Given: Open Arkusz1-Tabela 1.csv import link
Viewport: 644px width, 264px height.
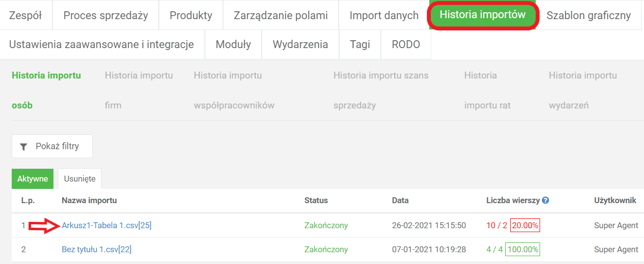Looking at the screenshot, I should click(106, 226).
